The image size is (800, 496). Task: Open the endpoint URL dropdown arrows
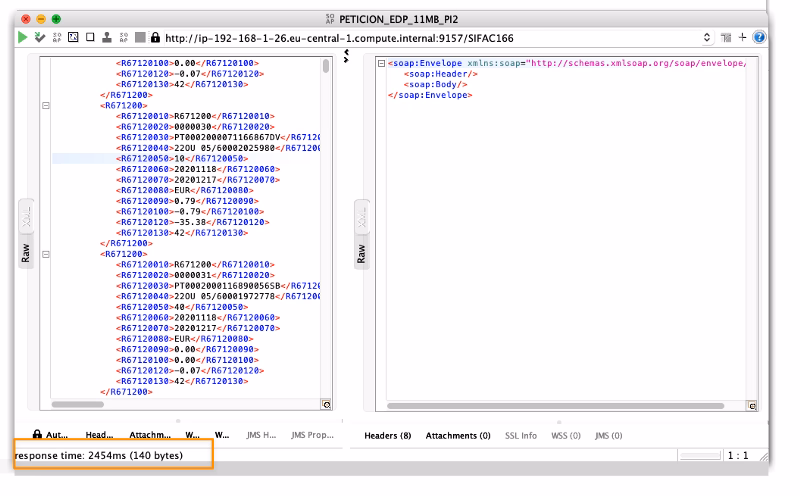tap(707, 37)
